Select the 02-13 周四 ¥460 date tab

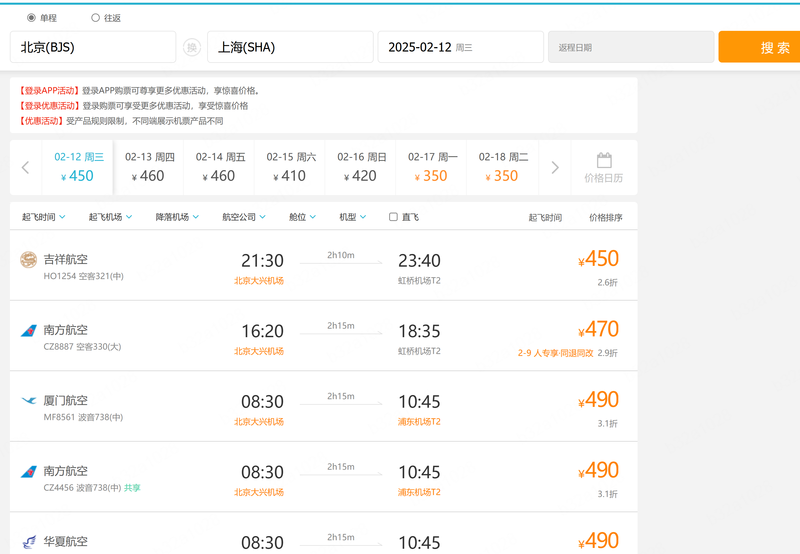tap(148, 167)
